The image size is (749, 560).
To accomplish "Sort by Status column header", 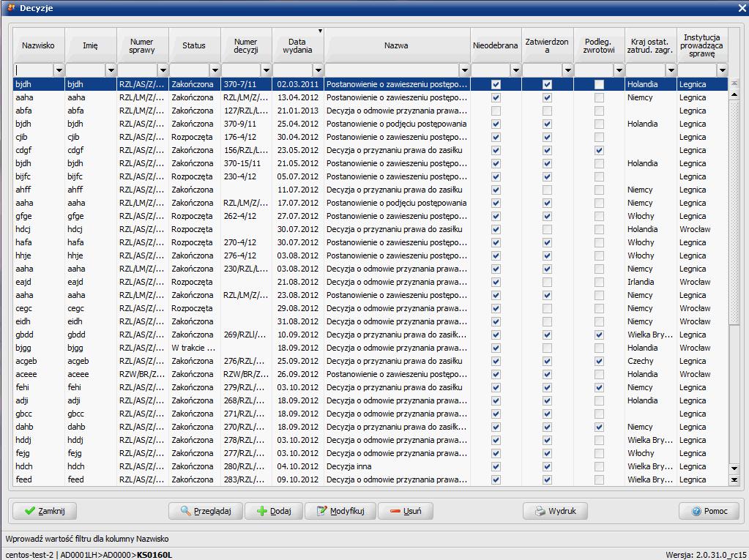I will (x=194, y=45).
